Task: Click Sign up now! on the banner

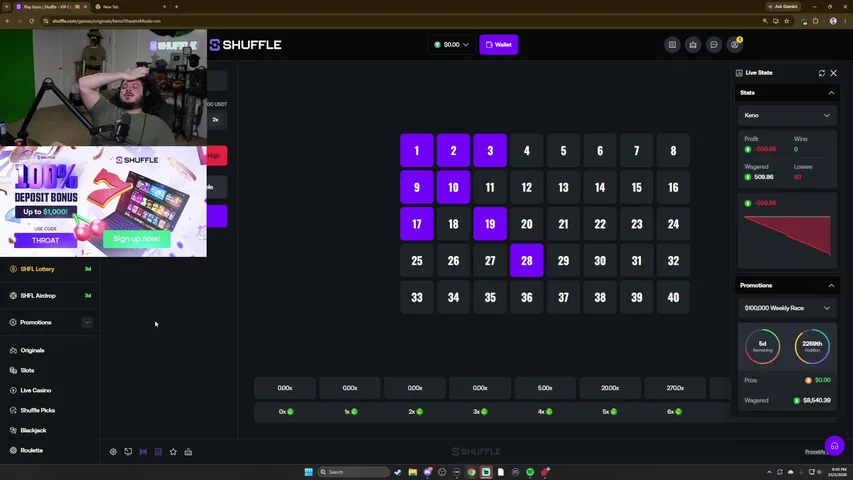Action: 137,239
